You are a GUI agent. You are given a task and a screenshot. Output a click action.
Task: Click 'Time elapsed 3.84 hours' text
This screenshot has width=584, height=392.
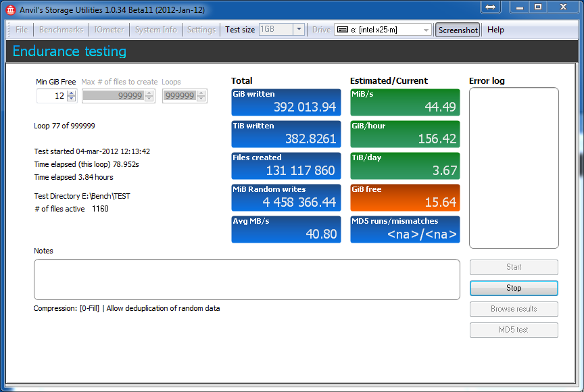(74, 177)
